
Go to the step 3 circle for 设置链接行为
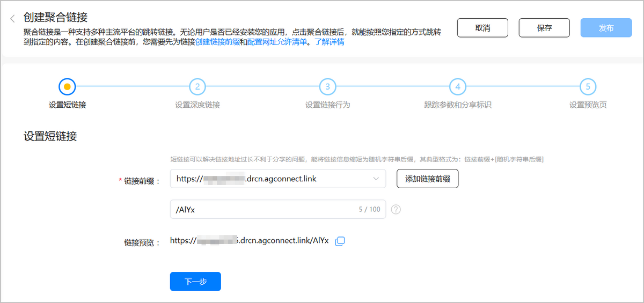tap(327, 86)
